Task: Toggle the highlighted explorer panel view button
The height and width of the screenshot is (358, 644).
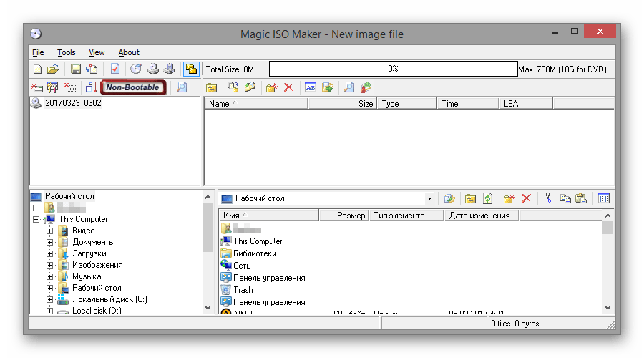Action: click(x=191, y=69)
